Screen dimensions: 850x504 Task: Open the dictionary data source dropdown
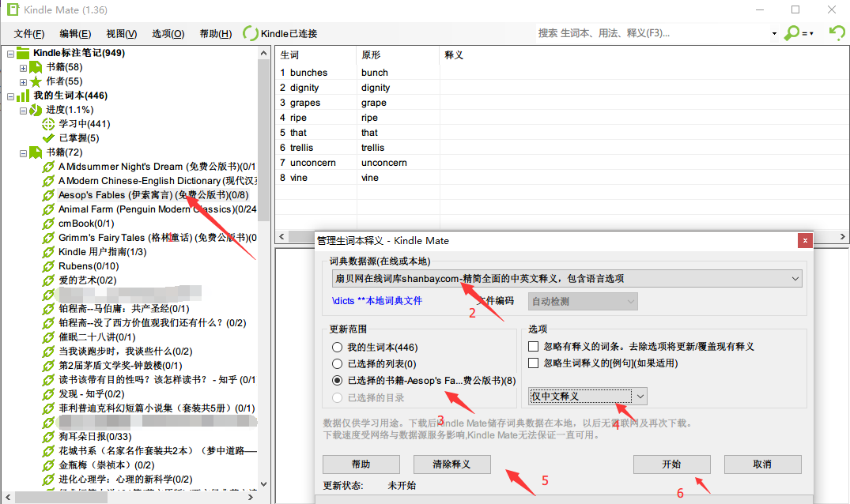coord(795,278)
